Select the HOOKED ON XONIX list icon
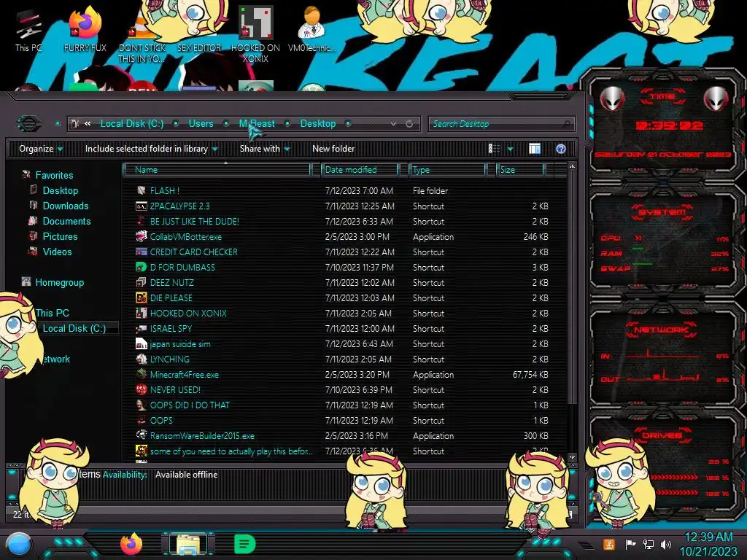Screen dimensions: 747x560 pos(141,313)
